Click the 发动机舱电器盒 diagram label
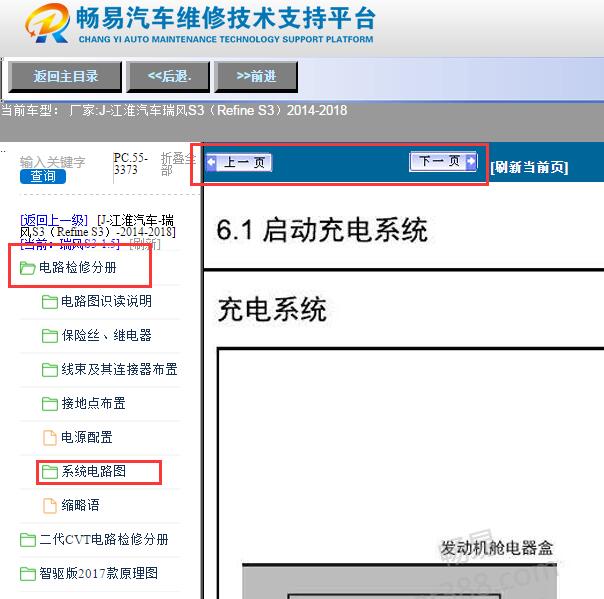This screenshot has width=604, height=599. [x=497, y=548]
